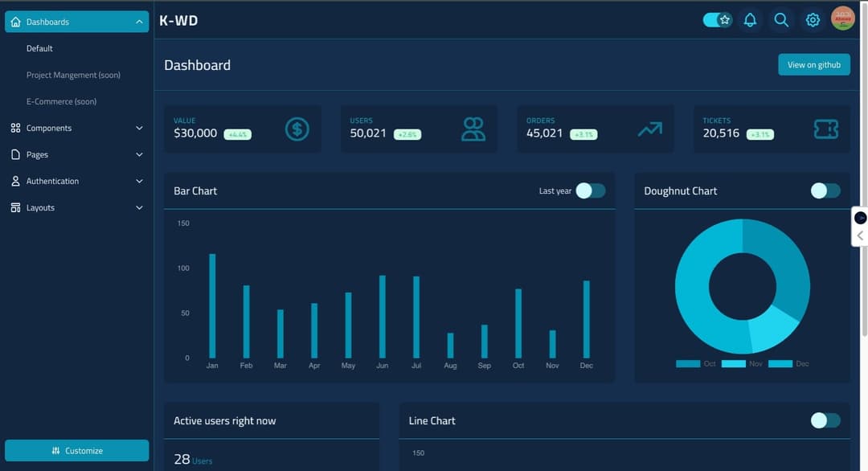Click the Jan bar in Bar Chart
868x471 pixels.
[212, 306]
